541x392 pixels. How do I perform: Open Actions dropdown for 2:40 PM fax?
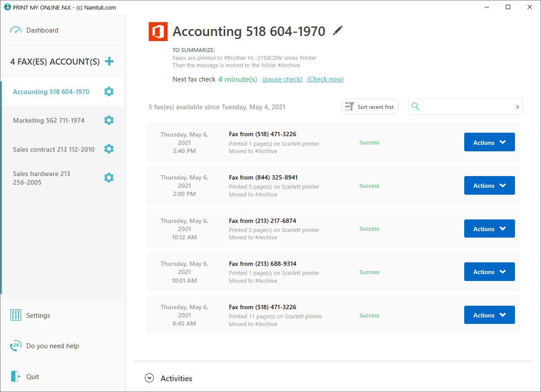489,142
